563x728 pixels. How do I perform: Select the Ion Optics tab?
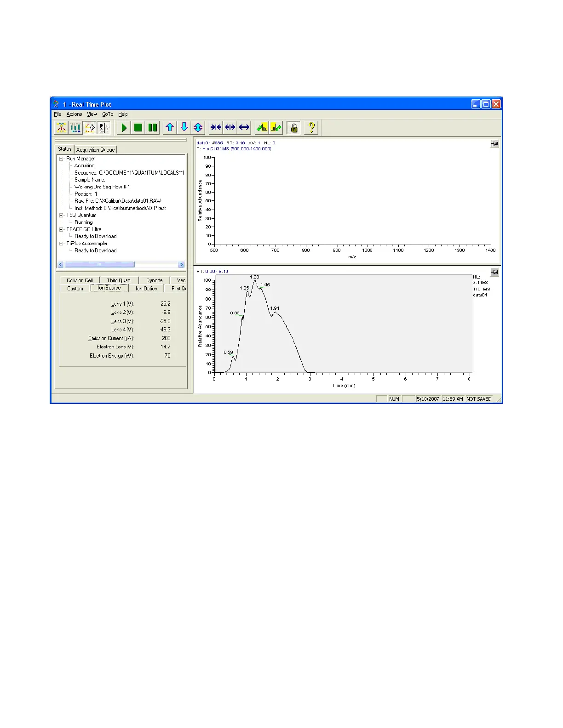click(x=146, y=289)
